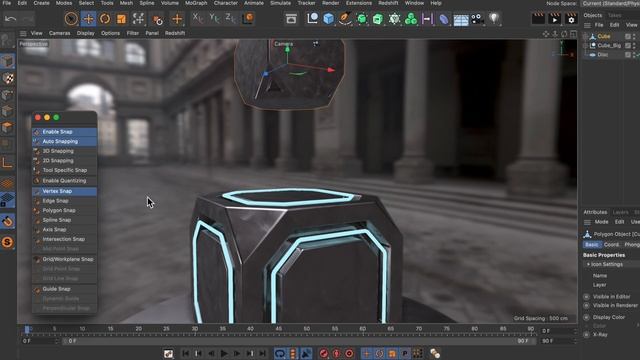Image resolution: width=640 pixels, height=360 pixels.
Task: Click X-Ray control
Action: click(x=587, y=334)
